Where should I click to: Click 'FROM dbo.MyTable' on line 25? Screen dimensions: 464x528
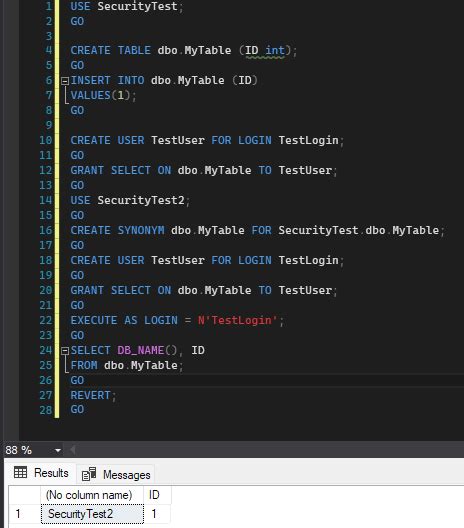(x=124, y=365)
